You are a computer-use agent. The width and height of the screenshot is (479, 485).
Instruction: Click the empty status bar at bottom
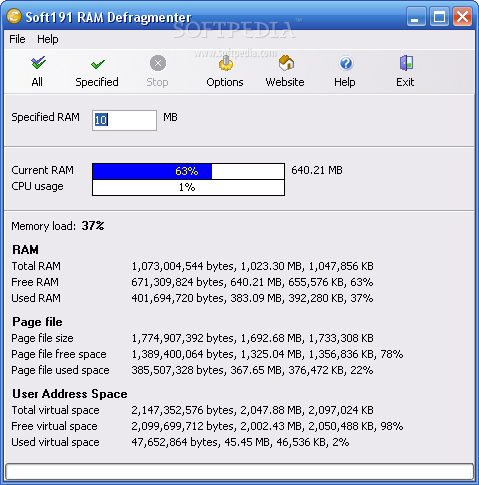coord(239,472)
